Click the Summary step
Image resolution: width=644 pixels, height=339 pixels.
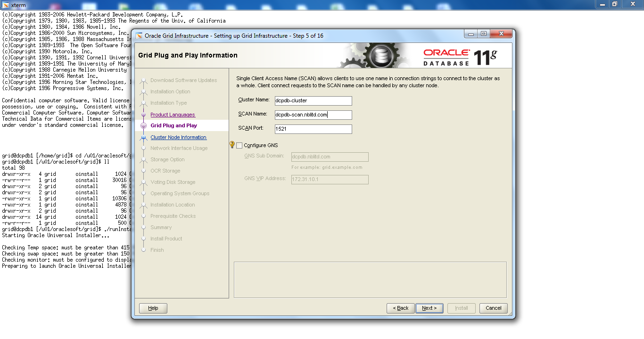click(161, 227)
